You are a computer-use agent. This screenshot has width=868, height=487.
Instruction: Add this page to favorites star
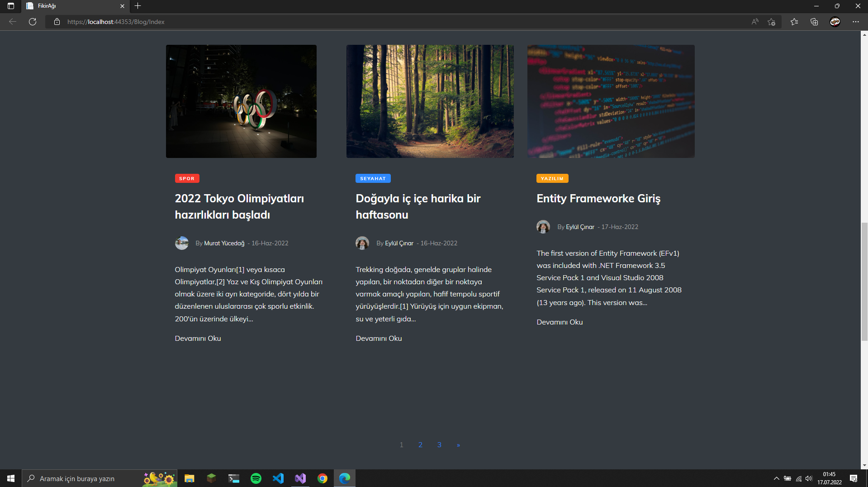pos(772,22)
